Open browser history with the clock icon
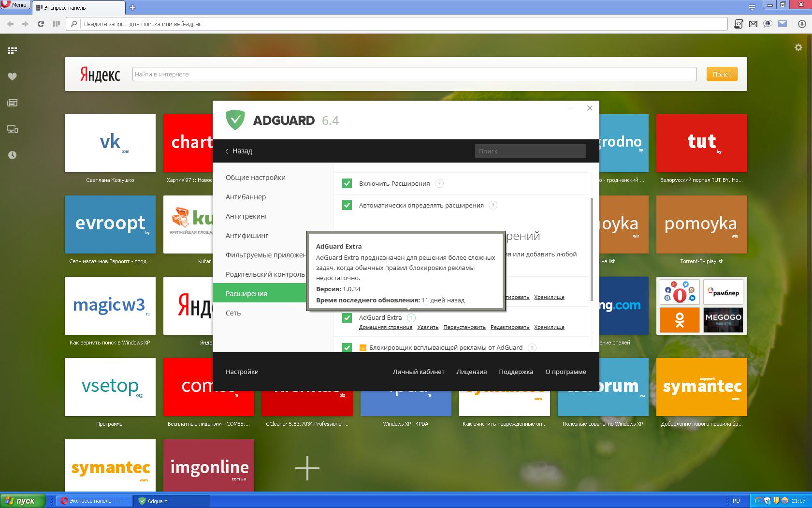The width and height of the screenshot is (812, 508). click(x=12, y=155)
